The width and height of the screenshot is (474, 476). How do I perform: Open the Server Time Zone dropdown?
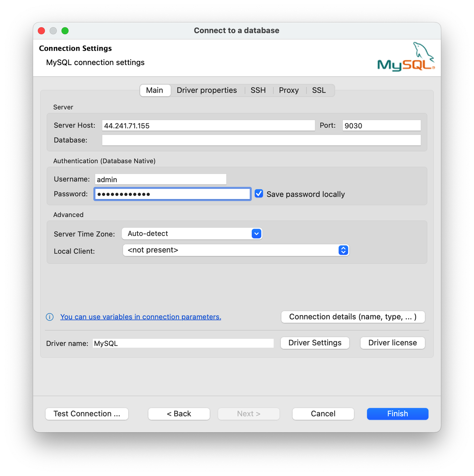(256, 234)
